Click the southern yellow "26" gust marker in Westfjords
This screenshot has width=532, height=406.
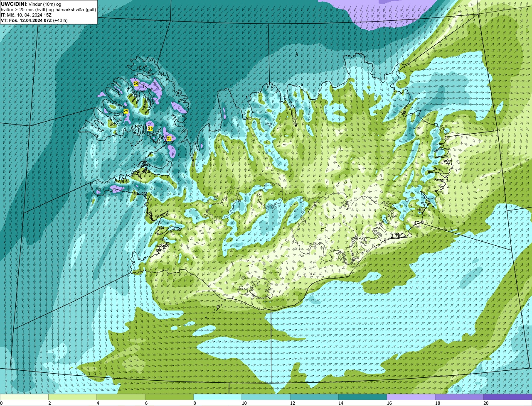pos(150,128)
